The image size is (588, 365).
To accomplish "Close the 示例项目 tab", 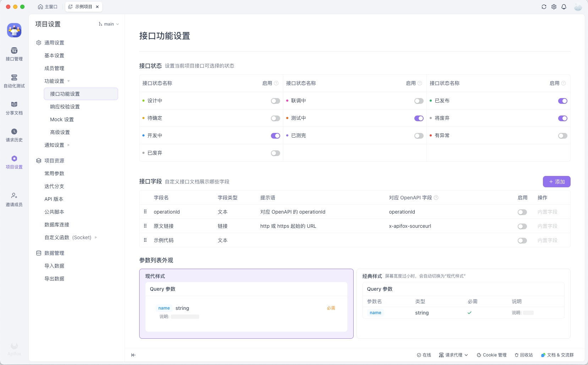I will coord(97,7).
